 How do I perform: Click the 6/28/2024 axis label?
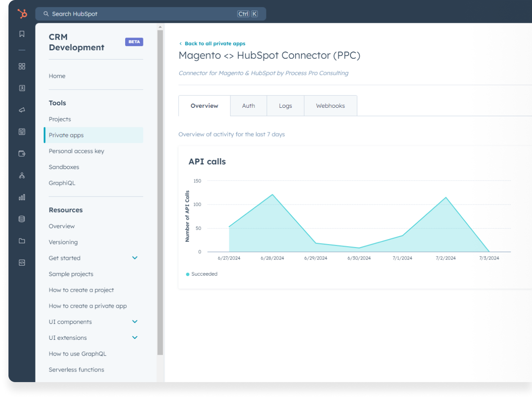pyautogui.click(x=272, y=258)
